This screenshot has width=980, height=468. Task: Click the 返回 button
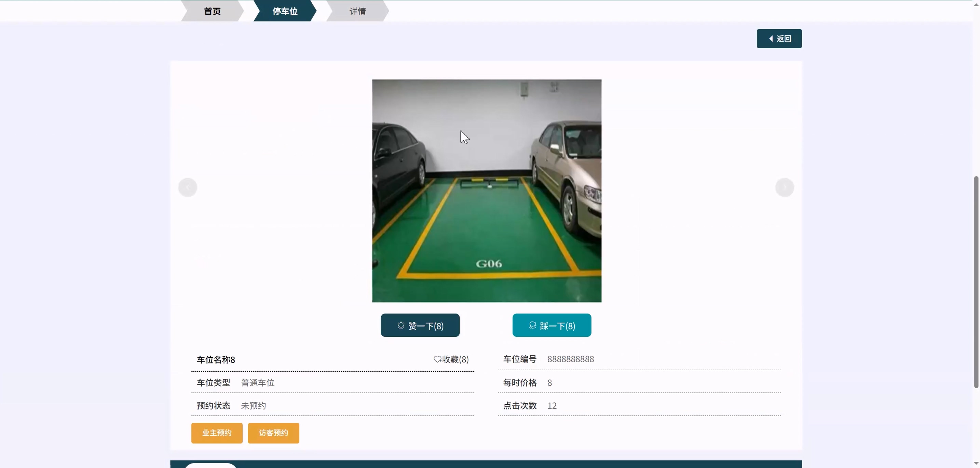[779, 38]
